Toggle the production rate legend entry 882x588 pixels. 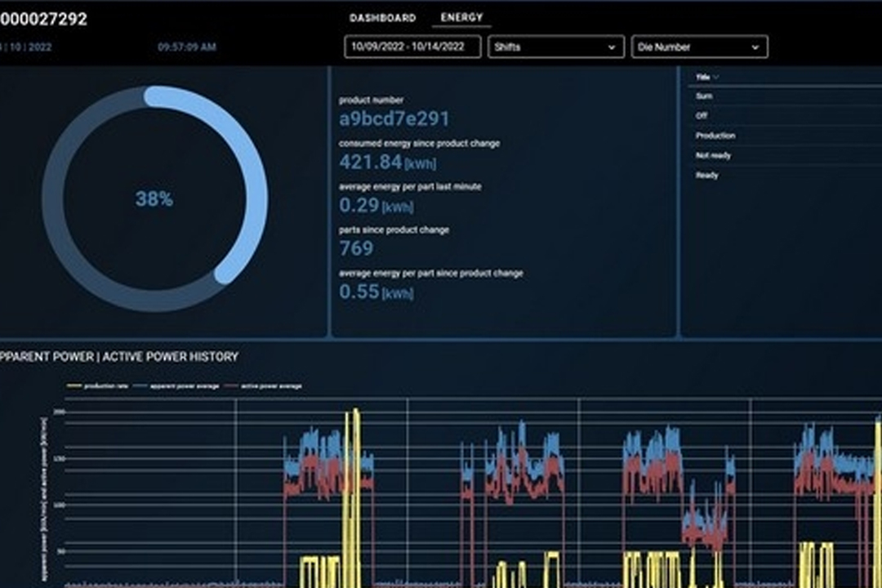point(98,386)
